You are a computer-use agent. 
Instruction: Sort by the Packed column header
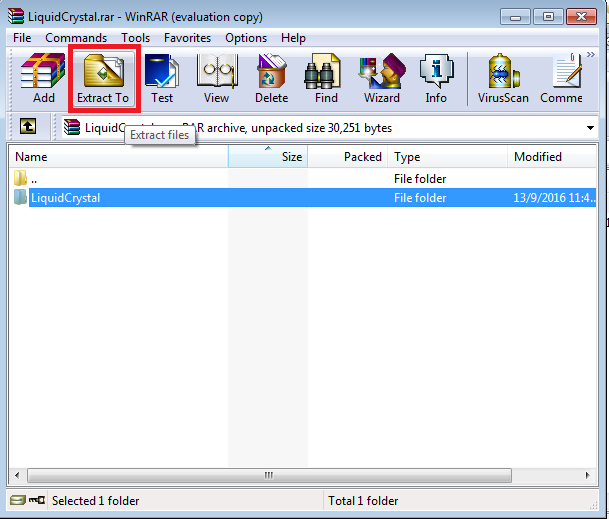[348, 157]
